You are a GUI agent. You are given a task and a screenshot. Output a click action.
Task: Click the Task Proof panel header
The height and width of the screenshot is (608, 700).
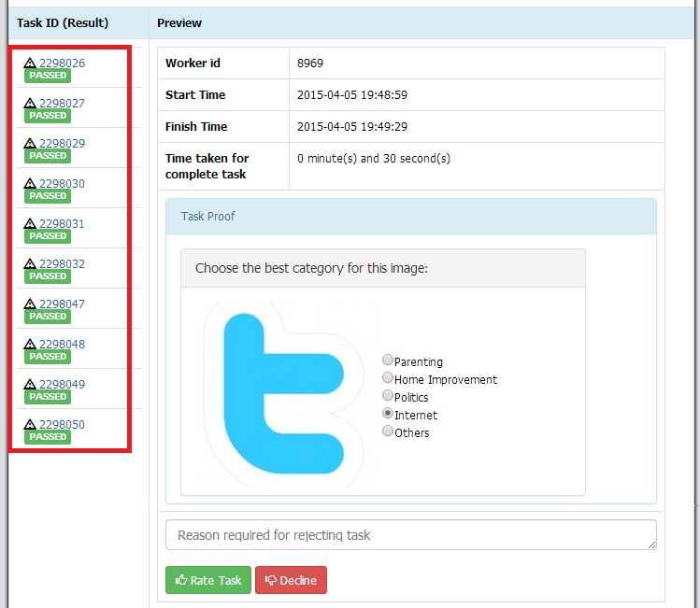pos(410,217)
